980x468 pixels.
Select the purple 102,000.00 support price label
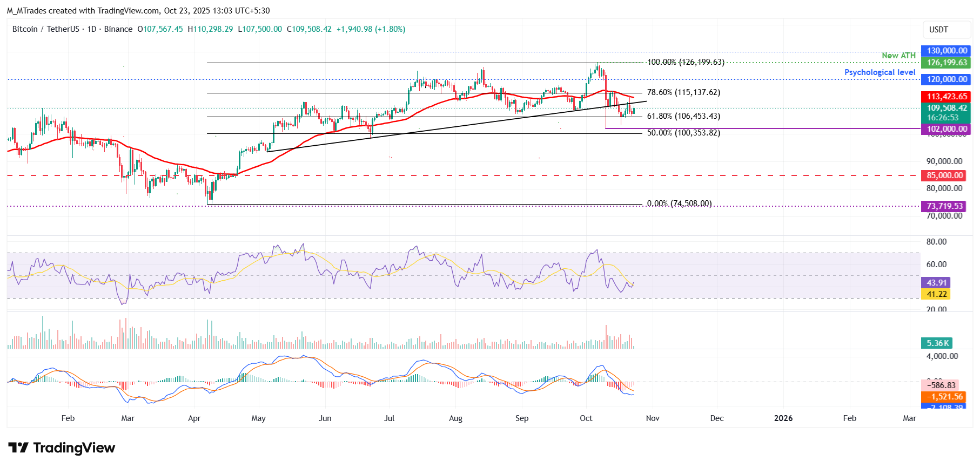tap(947, 129)
